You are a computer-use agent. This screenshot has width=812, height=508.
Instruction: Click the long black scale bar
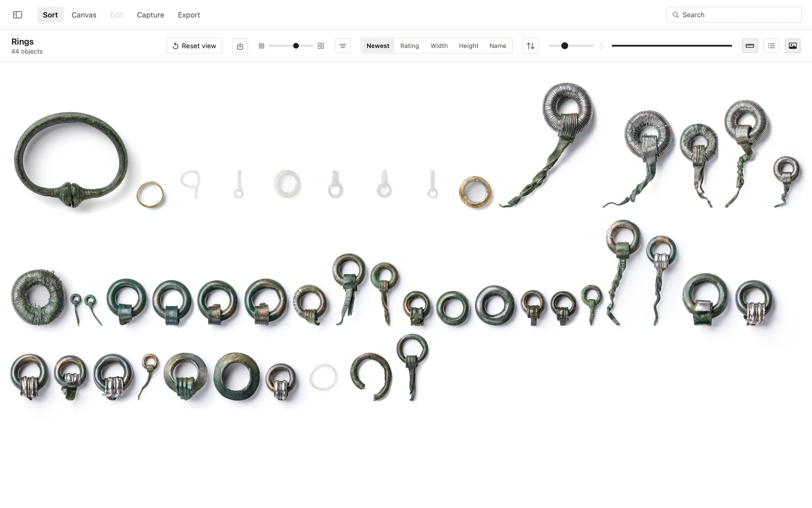coord(671,46)
